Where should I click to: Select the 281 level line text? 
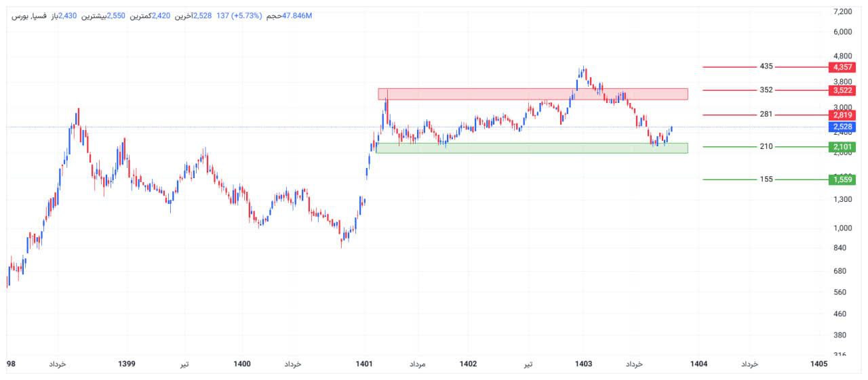tap(766, 114)
